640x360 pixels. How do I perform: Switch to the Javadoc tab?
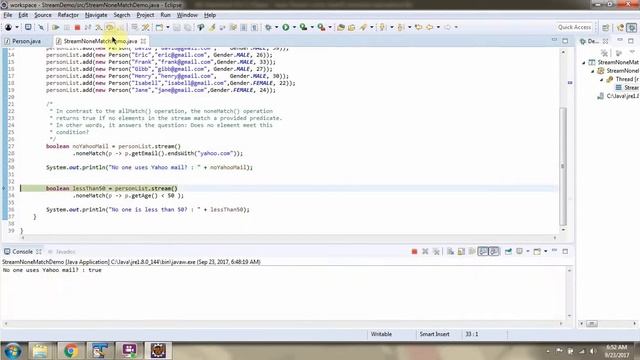coord(62,251)
